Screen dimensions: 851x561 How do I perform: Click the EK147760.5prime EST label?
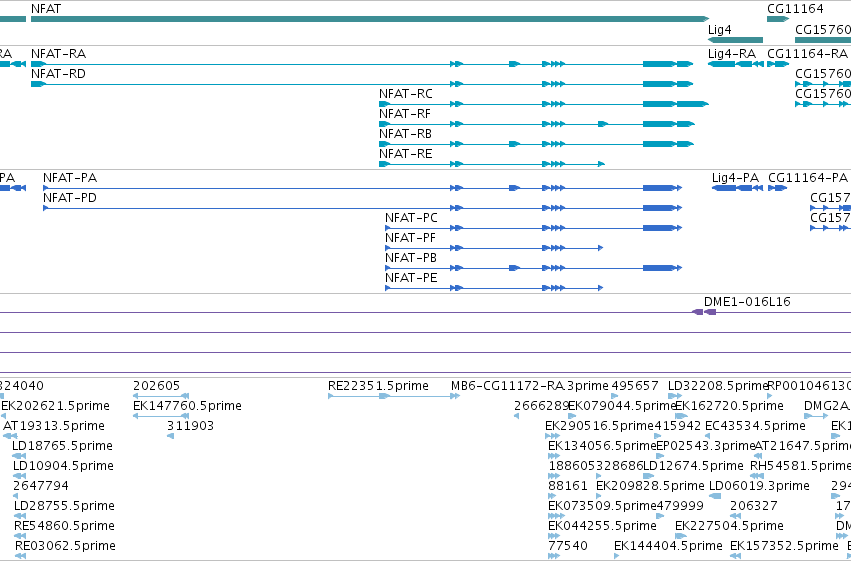pyautogui.click(x=187, y=406)
